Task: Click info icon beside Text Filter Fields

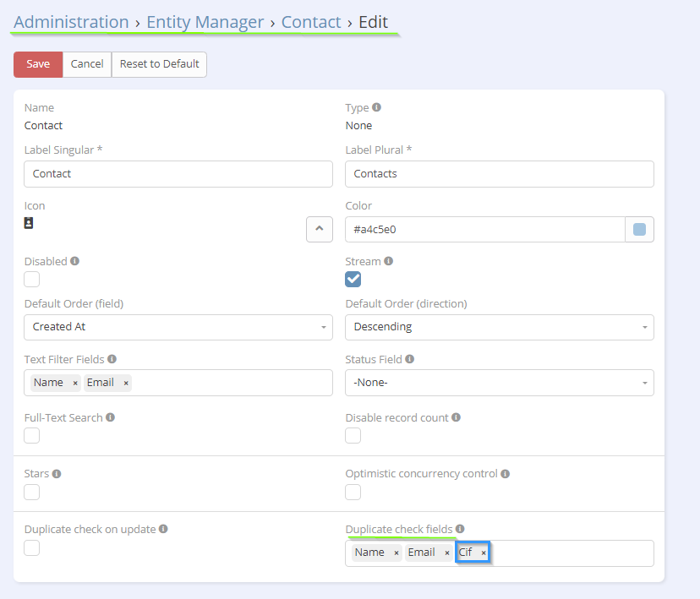Action: 112,359
